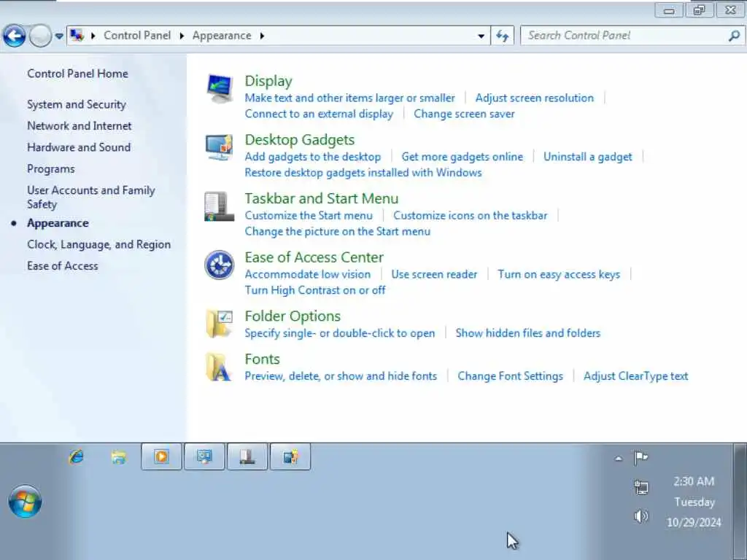
Task: Click the Forward navigation button
Action: tap(41, 36)
